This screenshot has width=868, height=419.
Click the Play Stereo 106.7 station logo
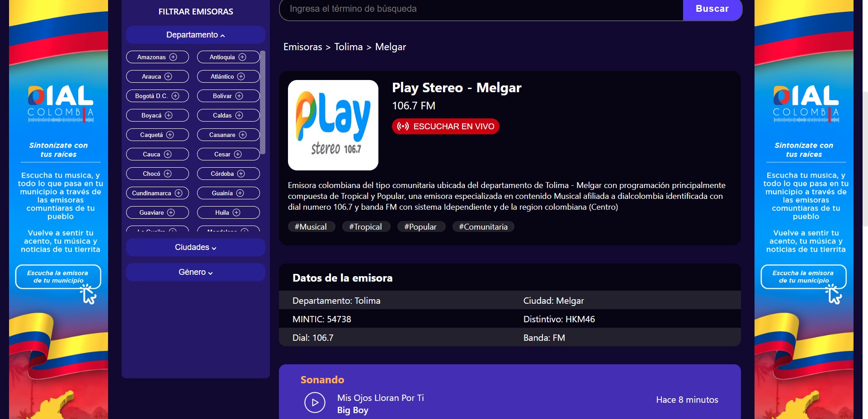pyautogui.click(x=333, y=125)
